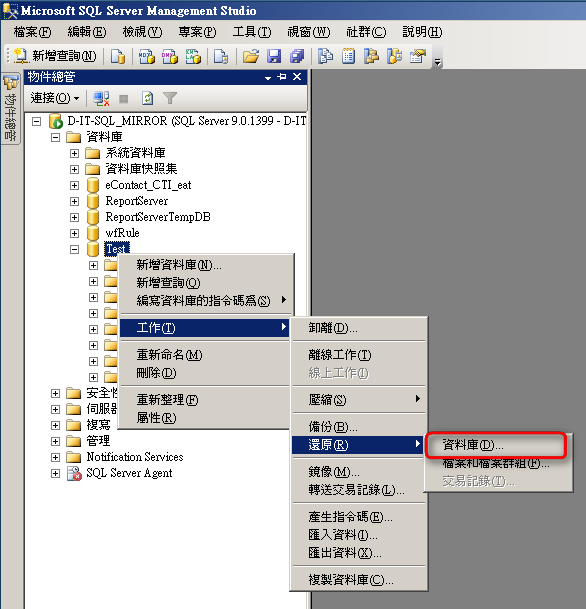Select 屬性(R) in the context menu
Screen dimensions: 586x609
tap(156, 418)
